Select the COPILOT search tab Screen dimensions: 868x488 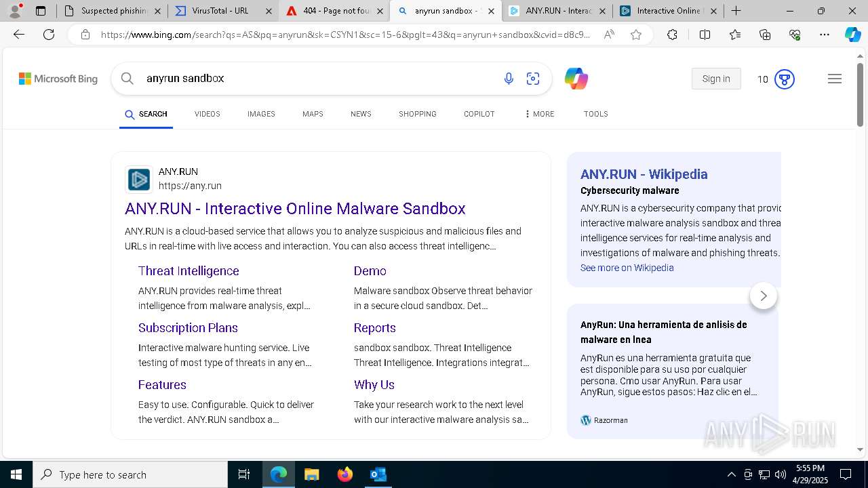[479, 114]
